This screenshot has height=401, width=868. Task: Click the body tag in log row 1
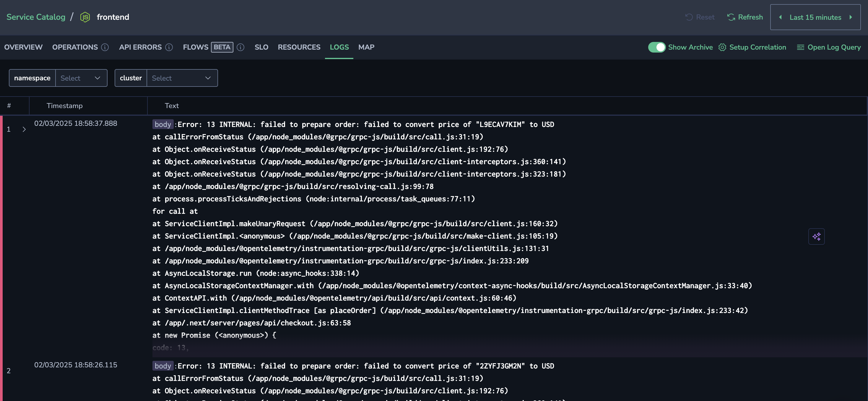click(163, 124)
